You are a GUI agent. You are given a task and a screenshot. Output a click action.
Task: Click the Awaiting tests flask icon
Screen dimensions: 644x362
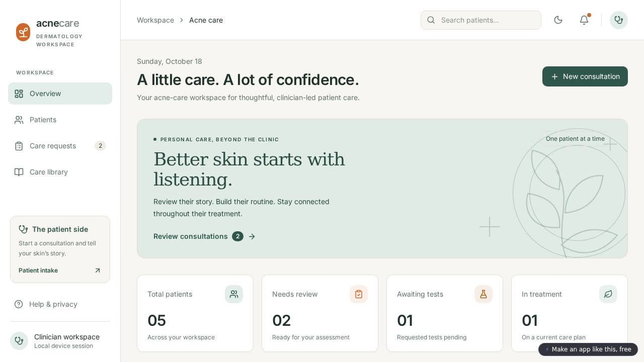484,294
